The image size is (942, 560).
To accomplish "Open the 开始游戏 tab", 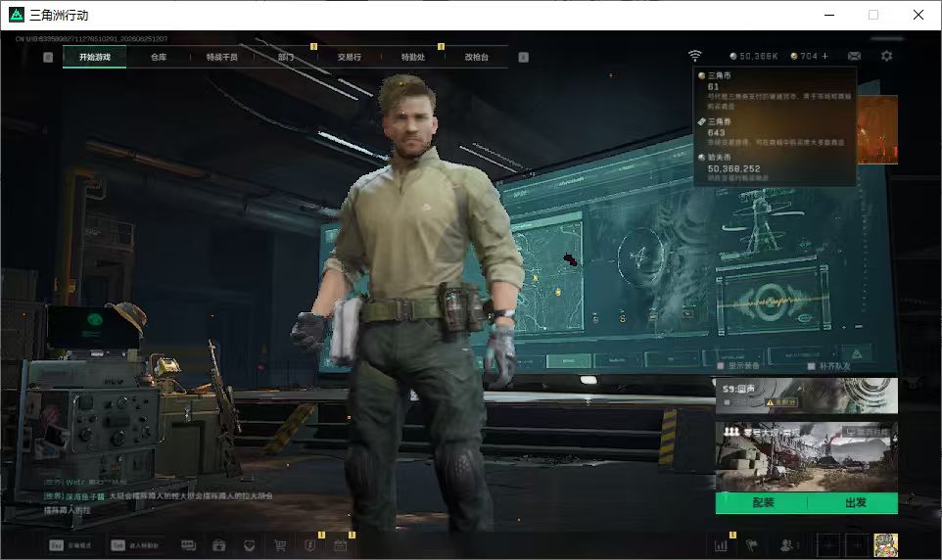I will 94,57.
